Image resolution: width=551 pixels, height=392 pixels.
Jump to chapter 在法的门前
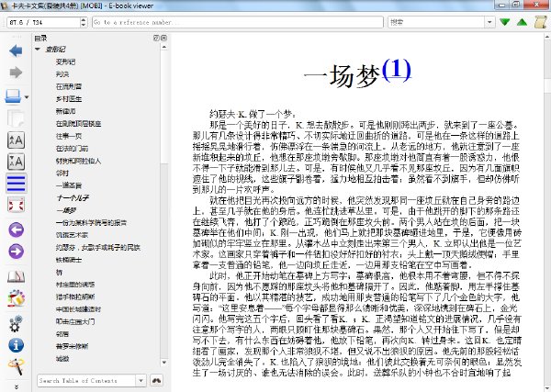tap(72, 149)
